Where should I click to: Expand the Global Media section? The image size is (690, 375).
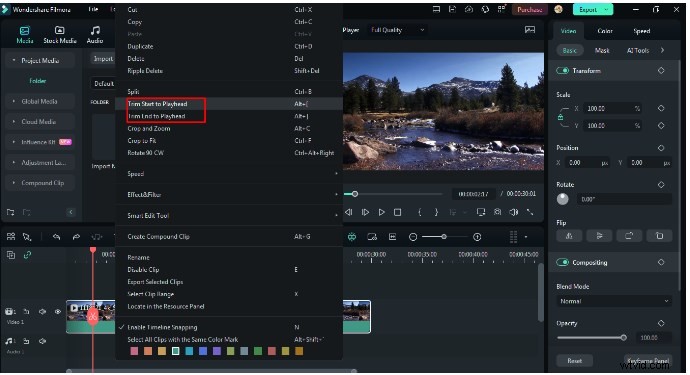tap(14, 101)
